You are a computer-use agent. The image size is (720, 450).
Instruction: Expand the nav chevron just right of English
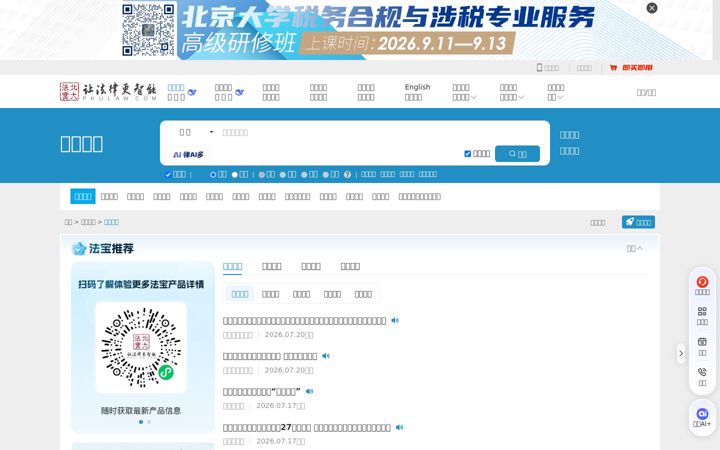473,97
